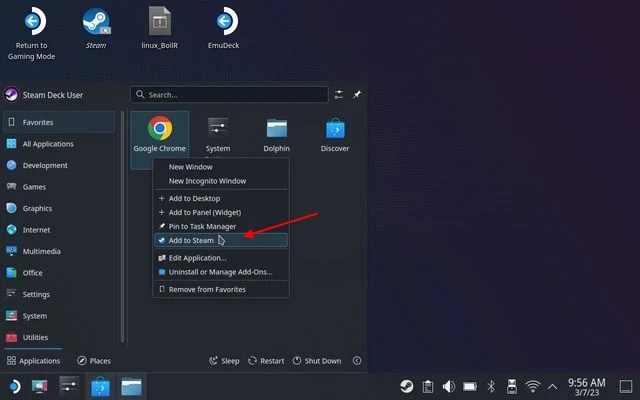The image size is (640, 400).
Task: Open Return to Gaming Mode desktop shortcut
Action: tap(32, 33)
